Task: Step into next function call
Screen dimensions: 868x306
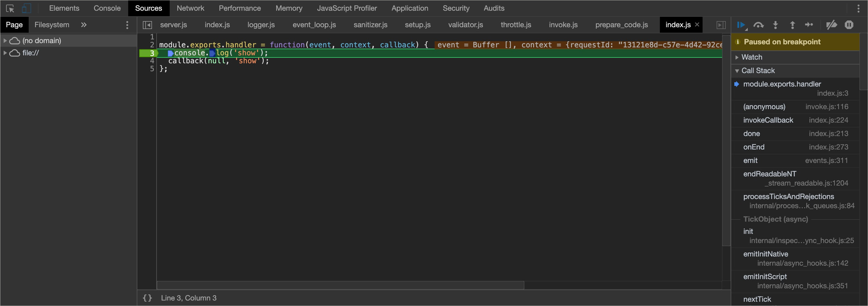Action: [x=775, y=25]
